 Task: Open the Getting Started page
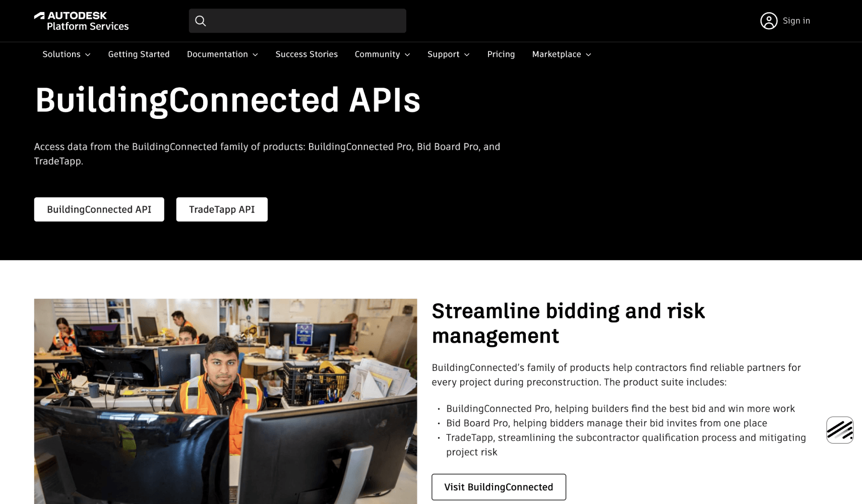click(x=139, y=54)
